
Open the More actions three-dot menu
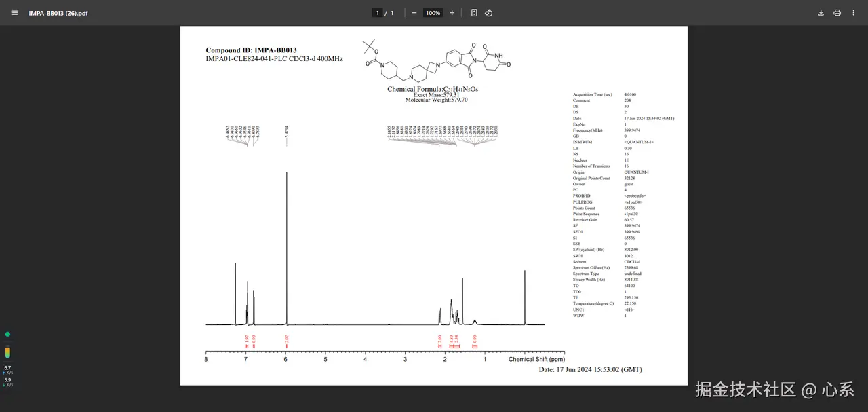[854, 13]
